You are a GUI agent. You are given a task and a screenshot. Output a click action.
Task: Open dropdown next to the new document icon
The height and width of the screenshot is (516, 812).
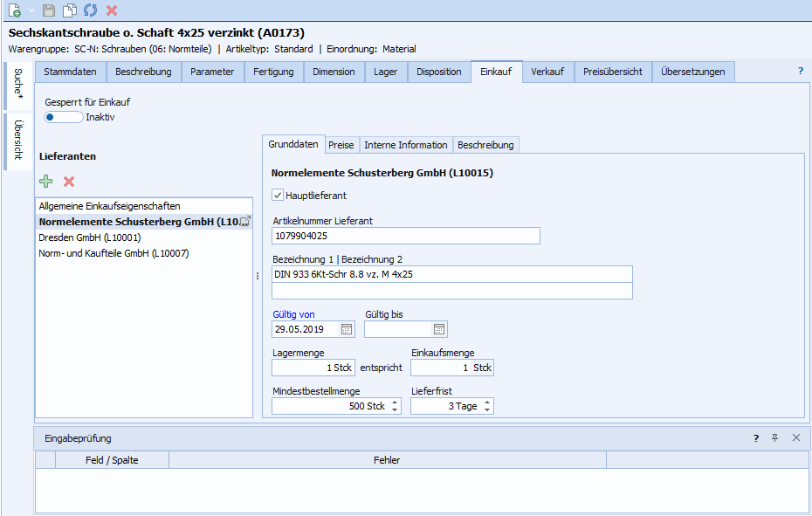[31, 10]
